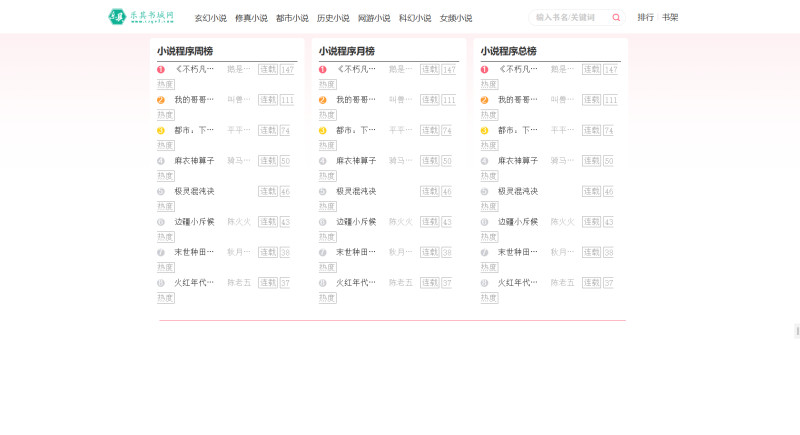The width and height of the screenshot is (800, 435).
Task: Open 火红年代… in the 月榜 list
Action: (x=356, y=283)
